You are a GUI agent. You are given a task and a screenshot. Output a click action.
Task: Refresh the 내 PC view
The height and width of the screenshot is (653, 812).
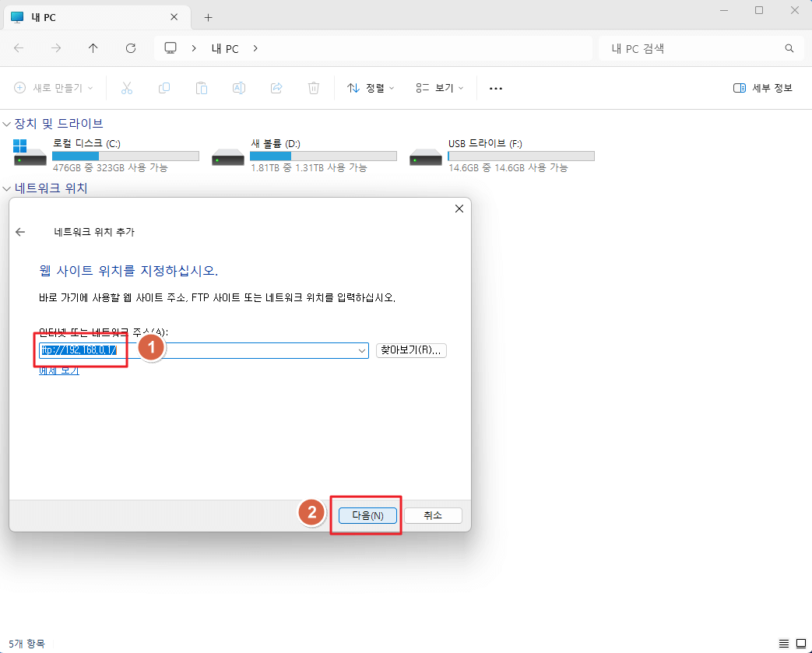(x=131, y=48)
